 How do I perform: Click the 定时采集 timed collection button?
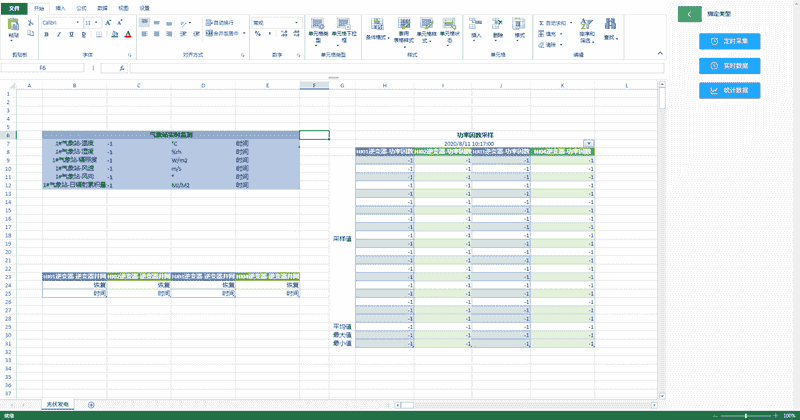(x=730, y=41)
